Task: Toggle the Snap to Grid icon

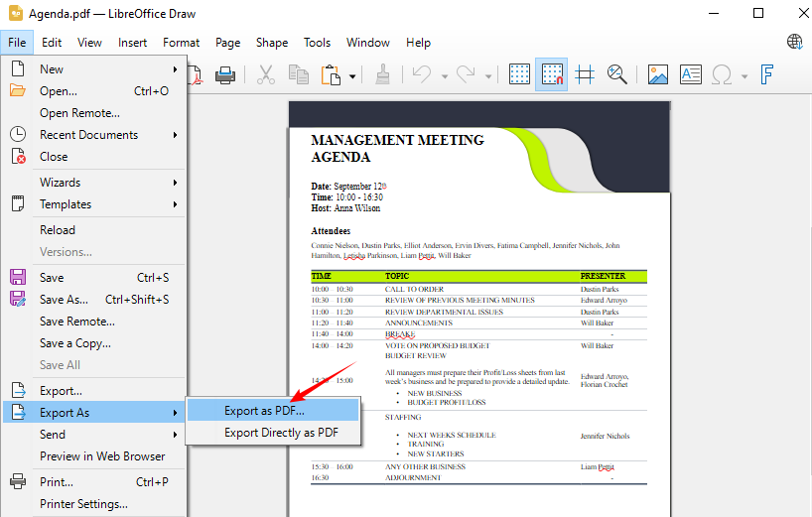Action: point(552,74)
